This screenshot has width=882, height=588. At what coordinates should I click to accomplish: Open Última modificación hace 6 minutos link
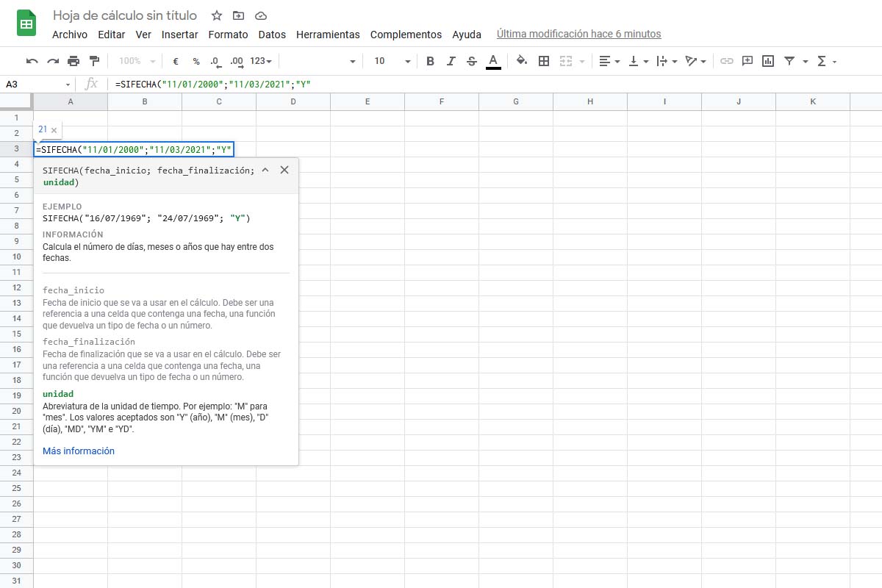[578, 34]
